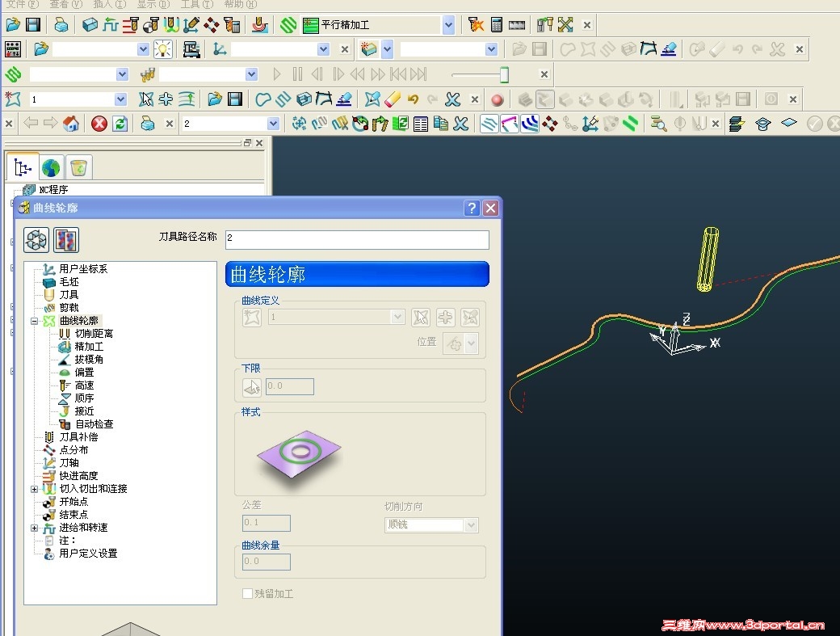Image resolution: width=840 pixels, height=636 pixels.
Task: Click the save project disk icon
Action: tap(33, 24)
